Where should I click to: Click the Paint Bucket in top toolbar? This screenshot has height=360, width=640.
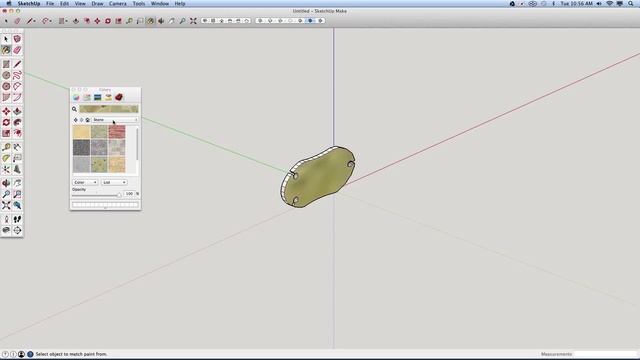click(x=151, y=21)
